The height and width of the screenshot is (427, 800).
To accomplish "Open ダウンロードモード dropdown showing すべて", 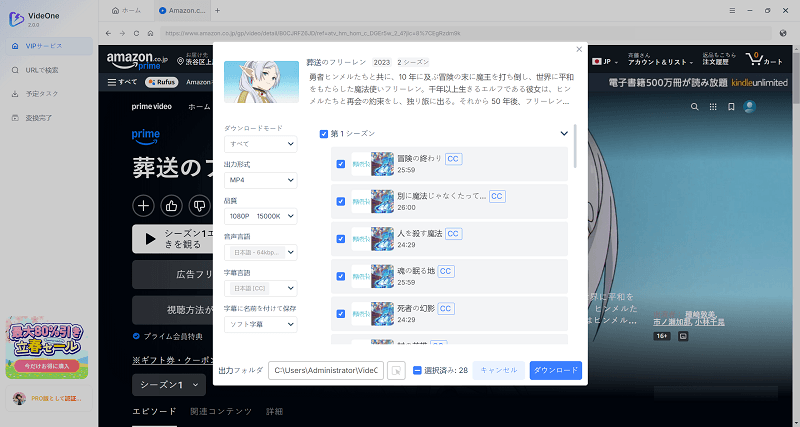I will 260,144.
